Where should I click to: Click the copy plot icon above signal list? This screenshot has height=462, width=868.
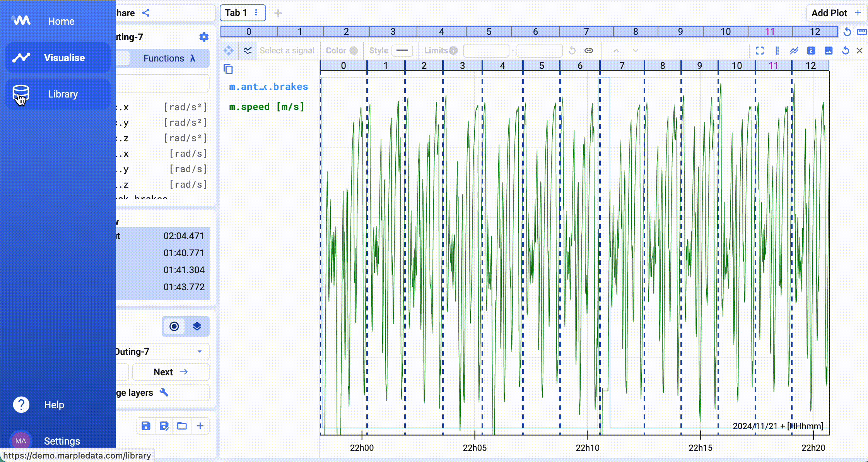(x=228, y=69)
